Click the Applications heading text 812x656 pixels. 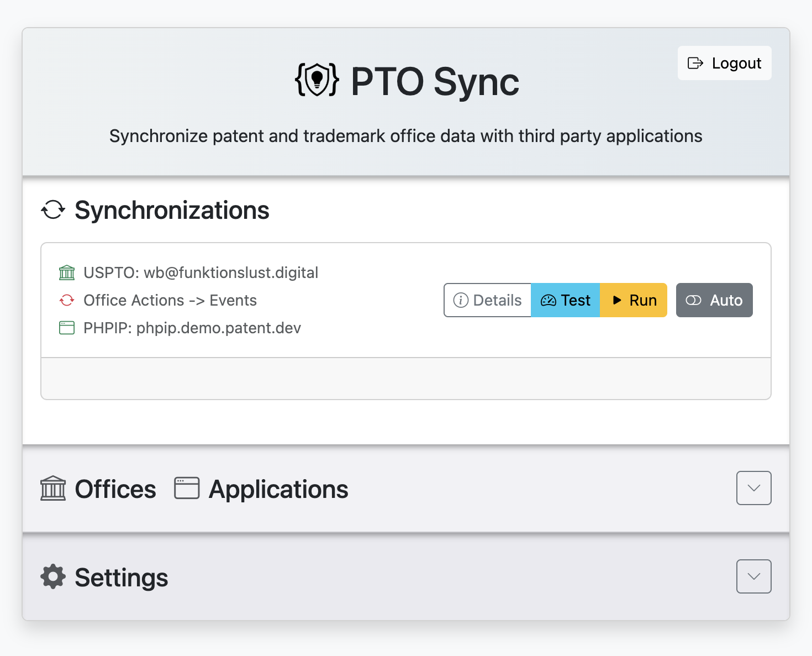(x=278, y=490)
